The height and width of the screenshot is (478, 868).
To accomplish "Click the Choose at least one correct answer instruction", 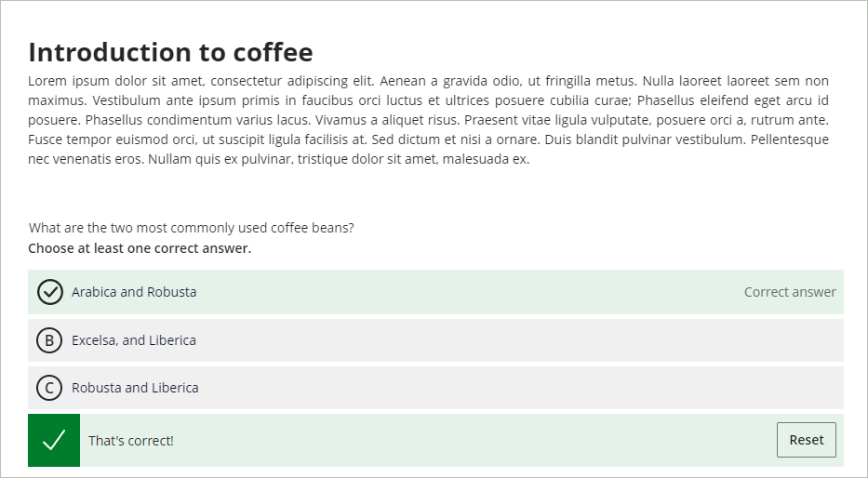I will (140, 248).
